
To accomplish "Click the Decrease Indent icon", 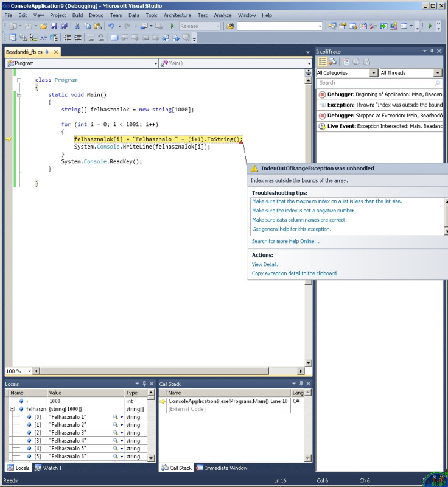I will [68, 38].
